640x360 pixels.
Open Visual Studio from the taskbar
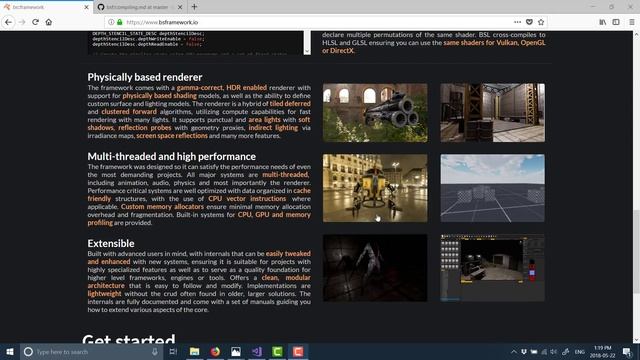pyautogui.click(x=257, y=351)
